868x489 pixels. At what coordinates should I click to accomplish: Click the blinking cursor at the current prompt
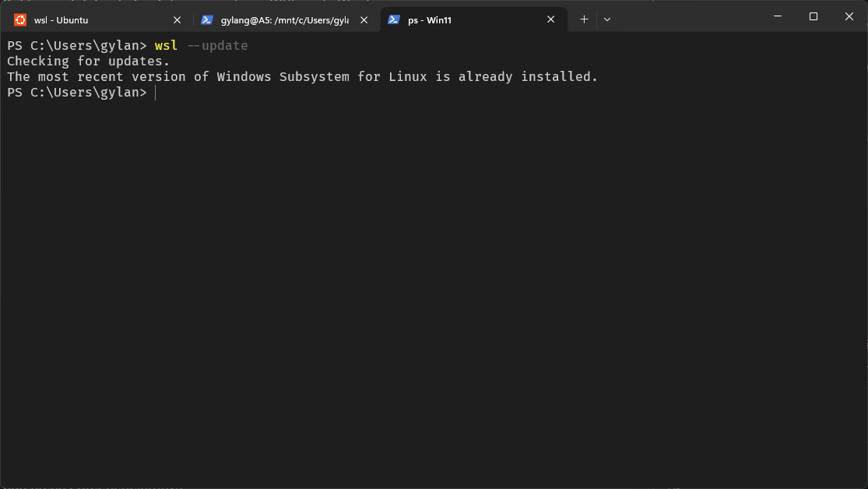156,93
